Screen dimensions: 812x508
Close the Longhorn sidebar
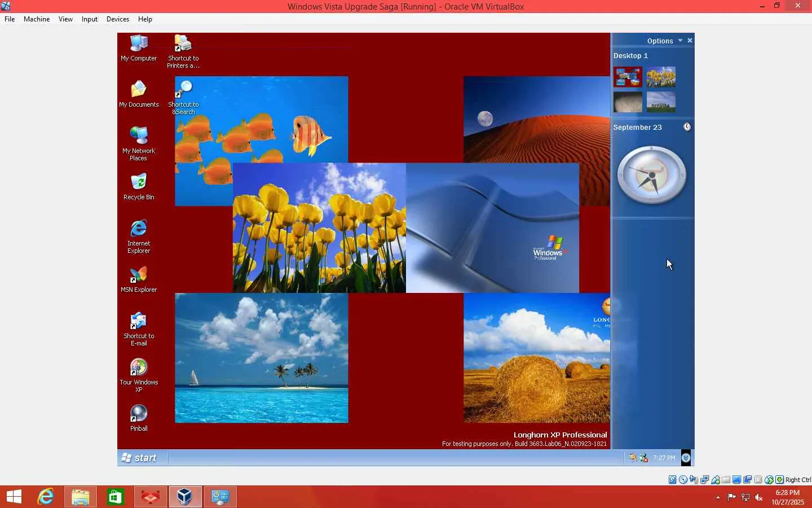click(x=690, y=41)
